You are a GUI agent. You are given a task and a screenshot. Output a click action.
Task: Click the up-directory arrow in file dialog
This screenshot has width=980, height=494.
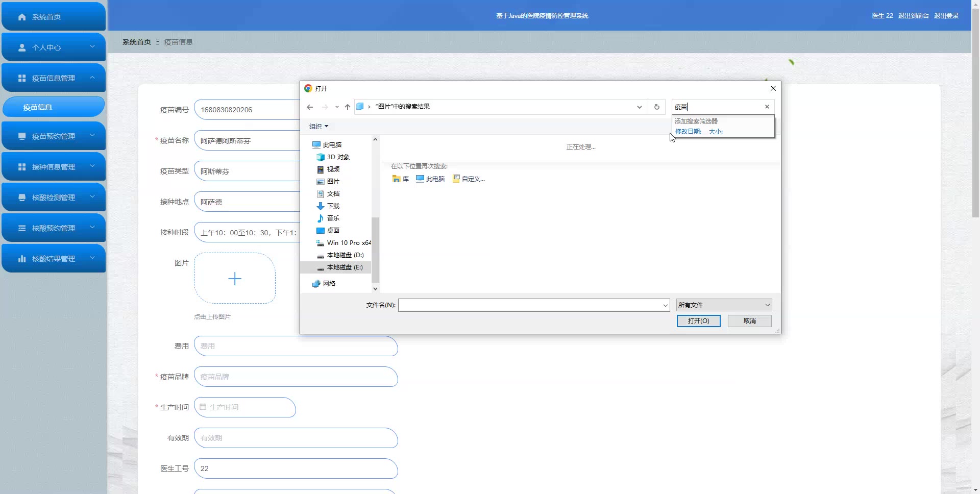pos(348,107)
